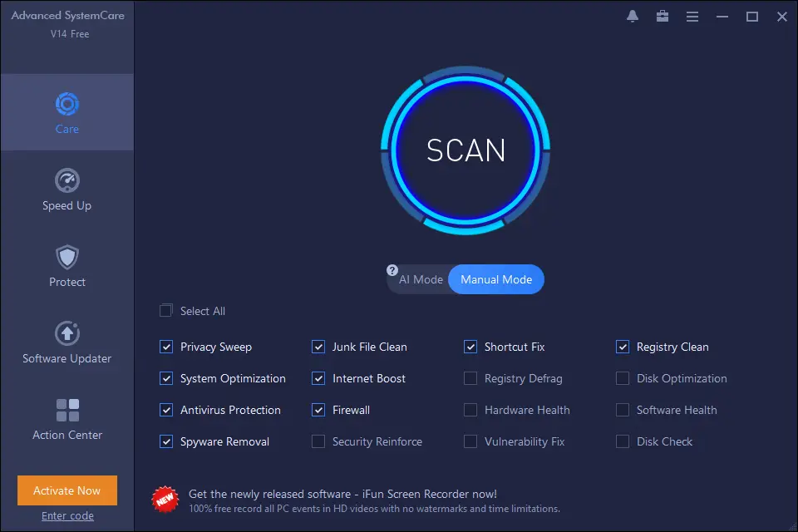Open the Protect shield icon
This screenshot has height=532, width=798.
coord(67,257)
